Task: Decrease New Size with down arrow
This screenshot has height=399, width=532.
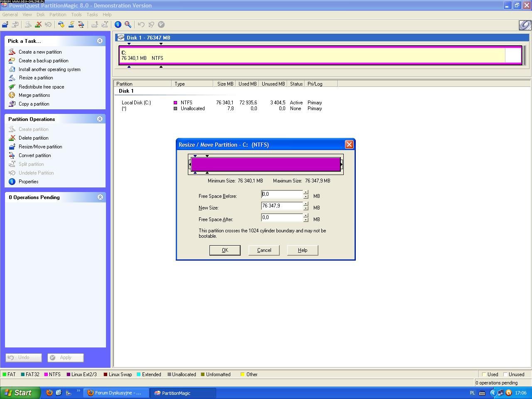Action: [x=306, y=208]
